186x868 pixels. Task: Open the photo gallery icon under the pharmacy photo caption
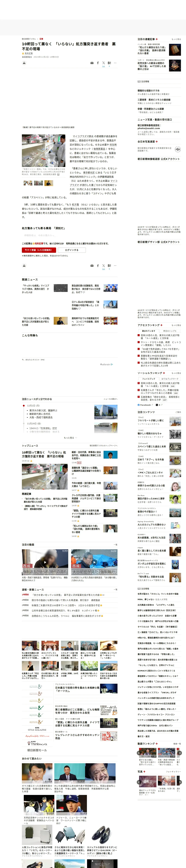58,175
